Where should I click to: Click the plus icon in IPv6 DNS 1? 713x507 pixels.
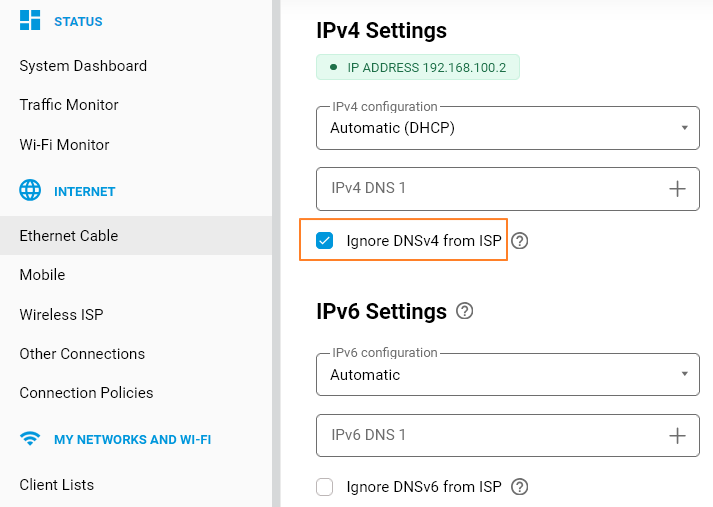(x=677, y=435)
